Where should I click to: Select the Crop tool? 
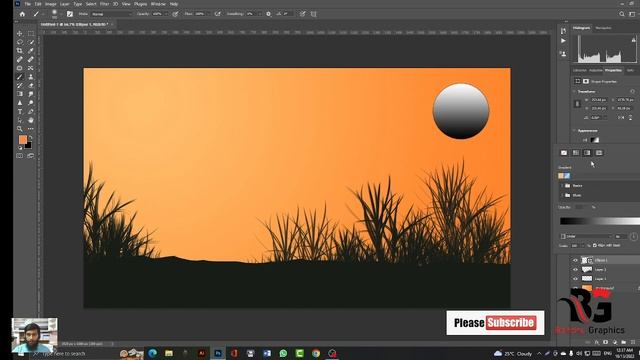[20, 51]
